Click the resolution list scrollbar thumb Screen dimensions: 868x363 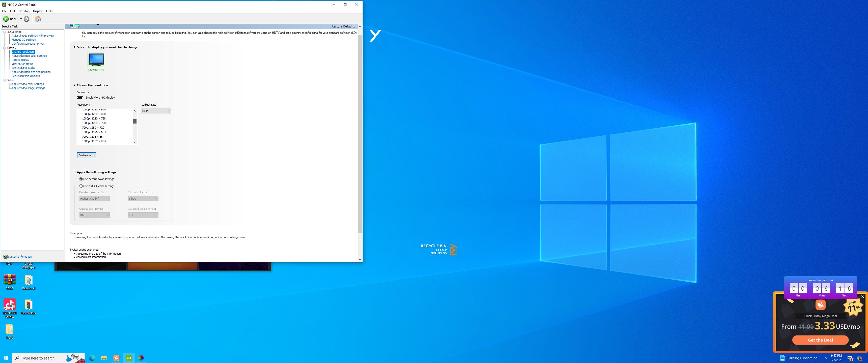(134, 121)
